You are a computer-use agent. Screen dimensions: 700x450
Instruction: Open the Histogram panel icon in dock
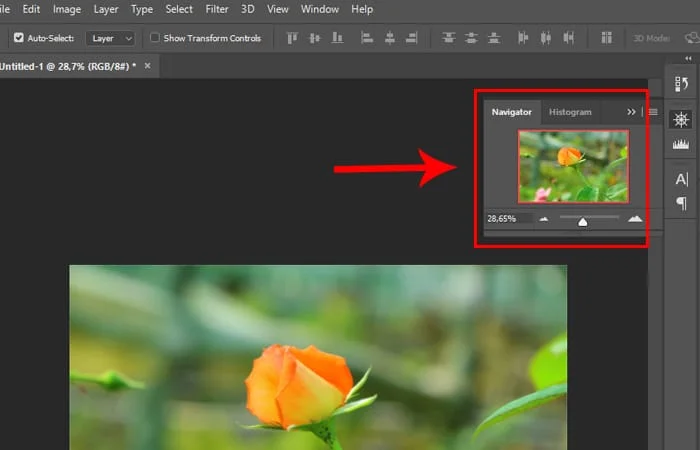point(681,144)
